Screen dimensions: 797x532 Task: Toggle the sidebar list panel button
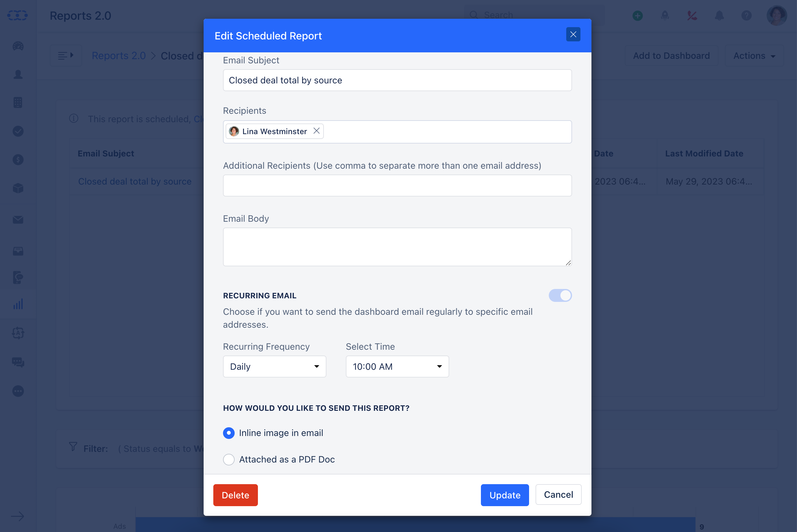tap(66, 56)
